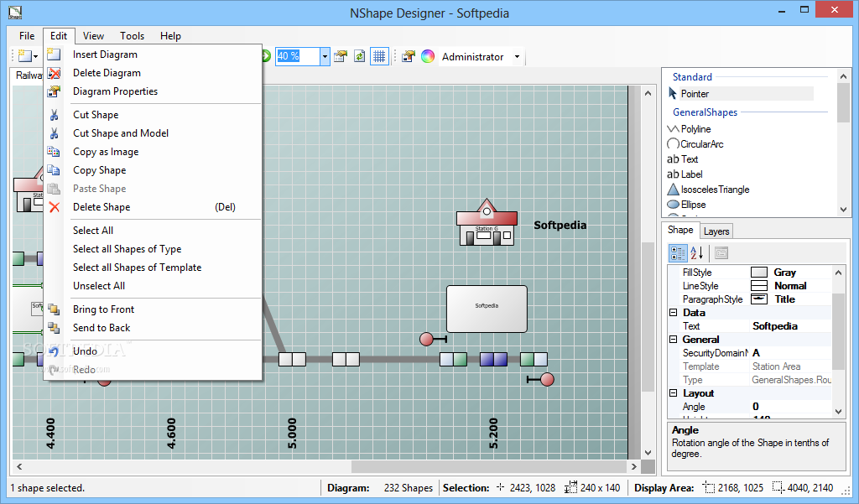This screenshot has width=859, height=504.
Task: Switch to the Layers tab
Action: [x=716, y=231]
